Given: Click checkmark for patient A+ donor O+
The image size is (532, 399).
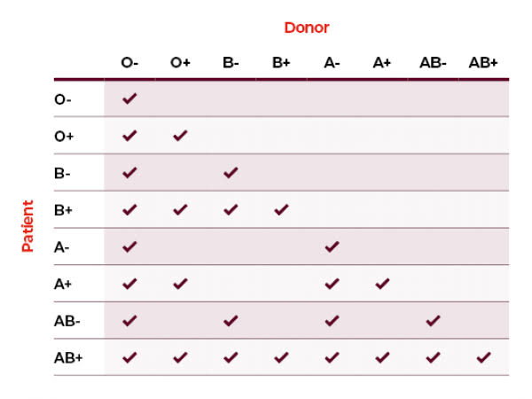Looking at the screenshot, I should [180, 284].
